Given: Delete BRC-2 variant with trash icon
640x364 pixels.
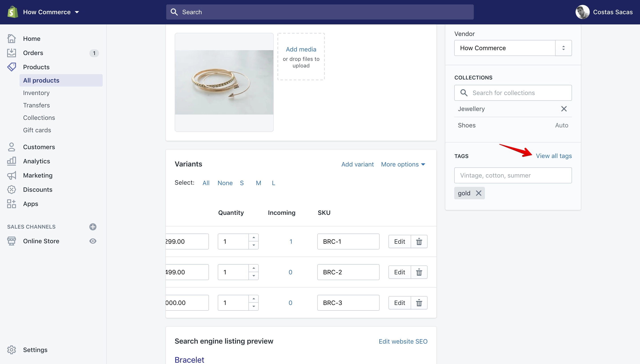Looking at the screenshot, I should click(x=419, y=272).
